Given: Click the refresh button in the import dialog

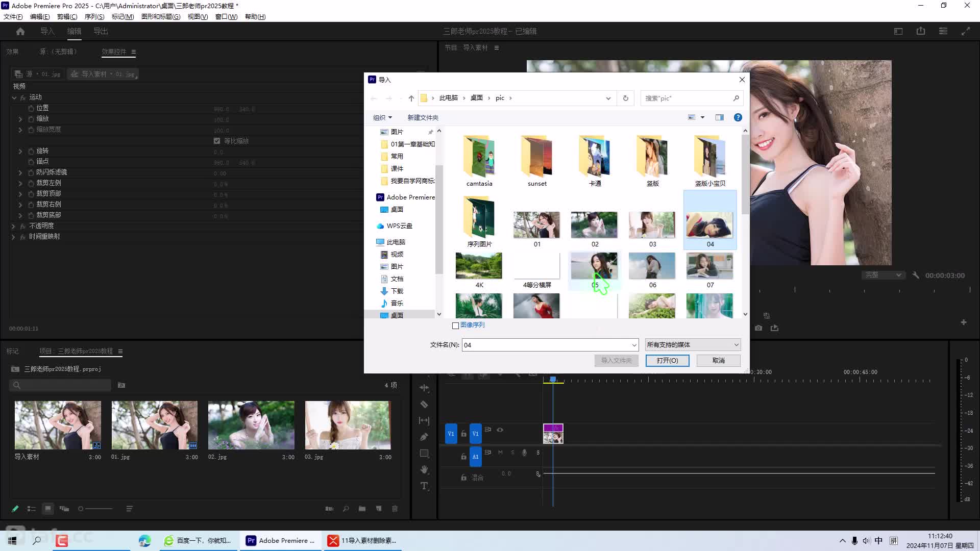Looking at the screenshot, I should (x=626, y=98).
